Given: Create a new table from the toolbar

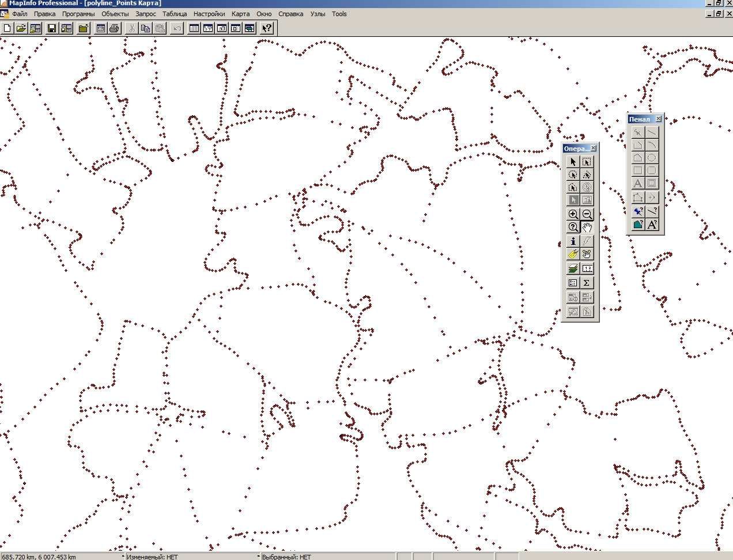Looking at the screenshot, I should click(7, 28).
